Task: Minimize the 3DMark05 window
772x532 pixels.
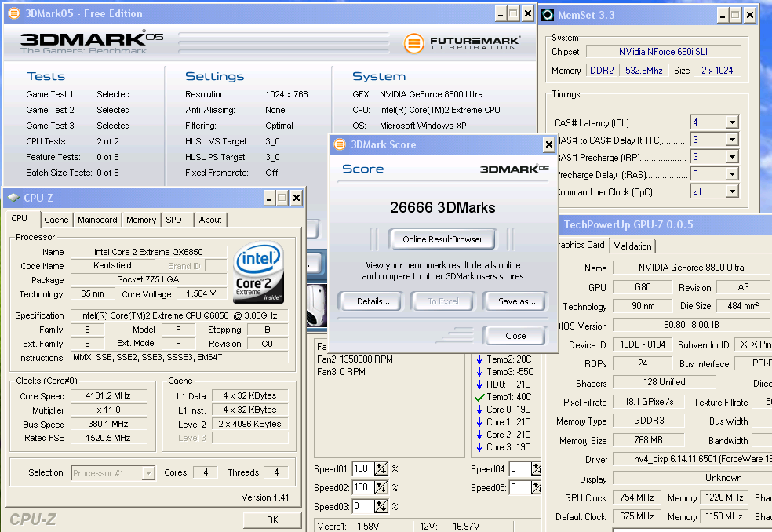Action: pyautogui.click(x=501, y=14)
